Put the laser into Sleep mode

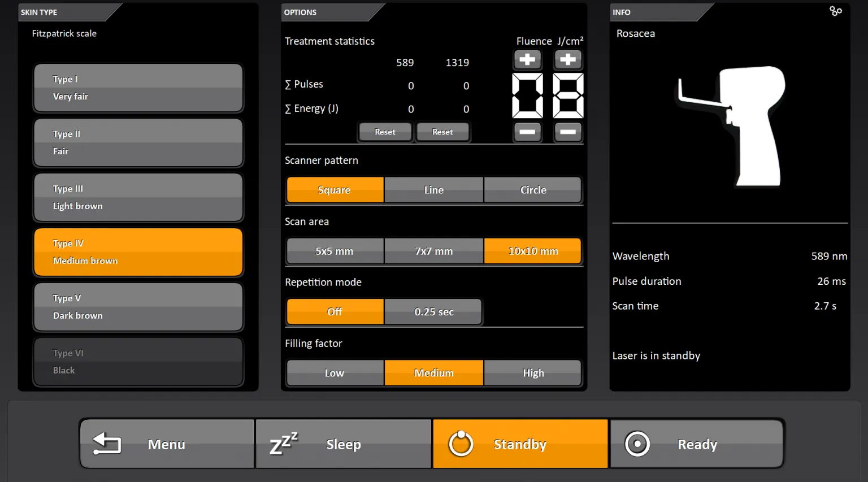(344, 444)
